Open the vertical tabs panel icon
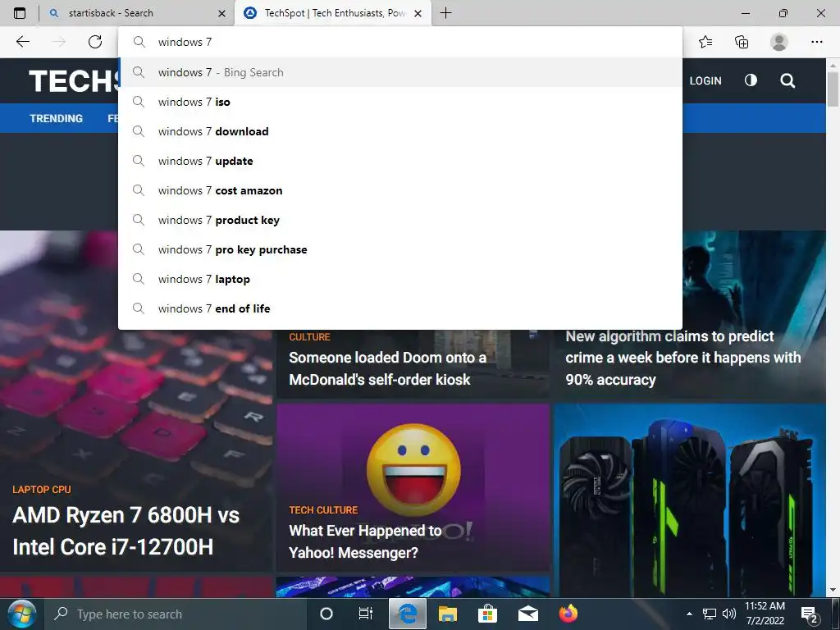This screenshot has height=630, width=840. click(20, 13)
